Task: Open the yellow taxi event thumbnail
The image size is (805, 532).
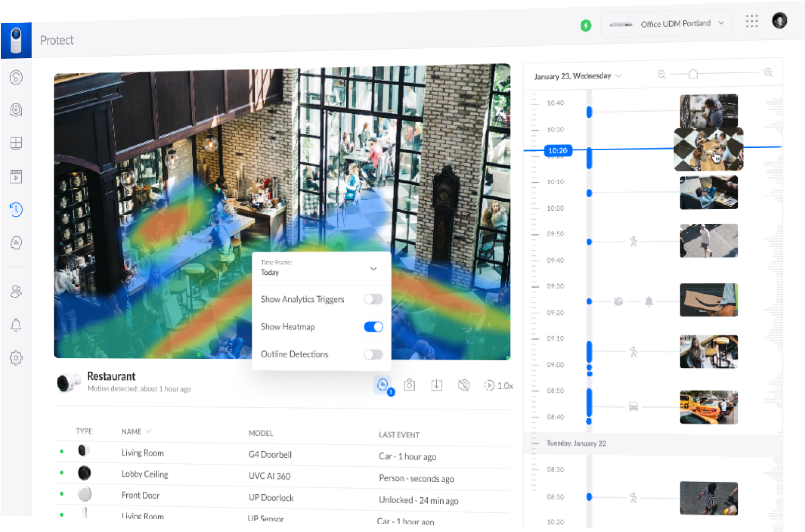Action: pyautogui.click(x=709, y=407)
